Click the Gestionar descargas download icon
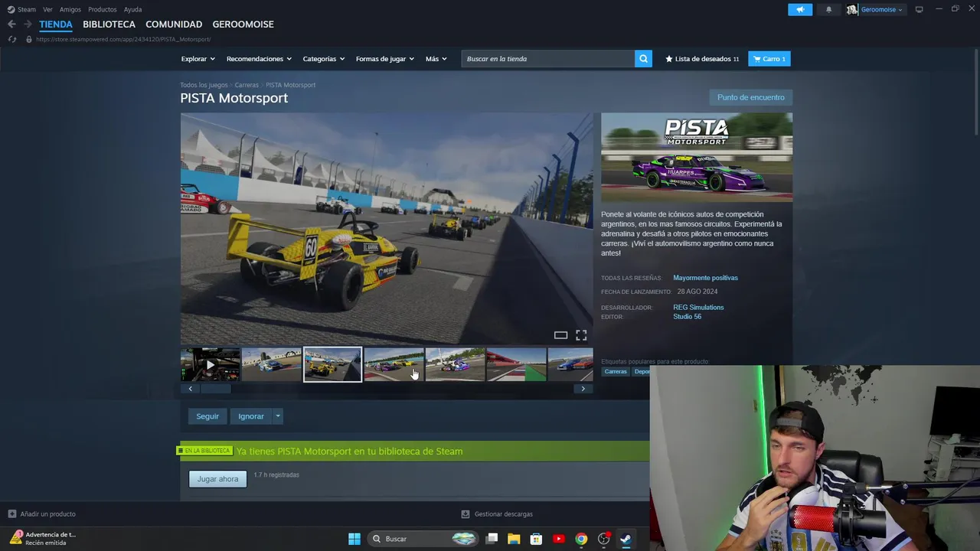This screenshot has height=551, width=980. click(465, 514)
